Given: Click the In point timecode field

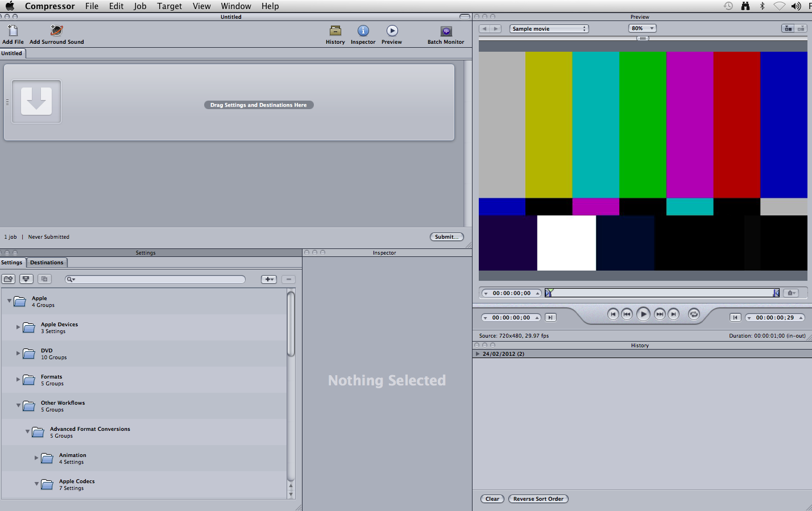Looking at the screenshot, I should (x=511, y=318).
